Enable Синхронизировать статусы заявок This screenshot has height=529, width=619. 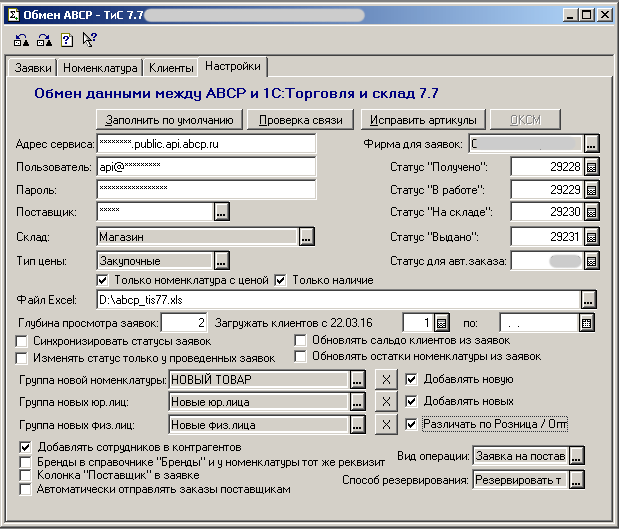pos(21,341)
